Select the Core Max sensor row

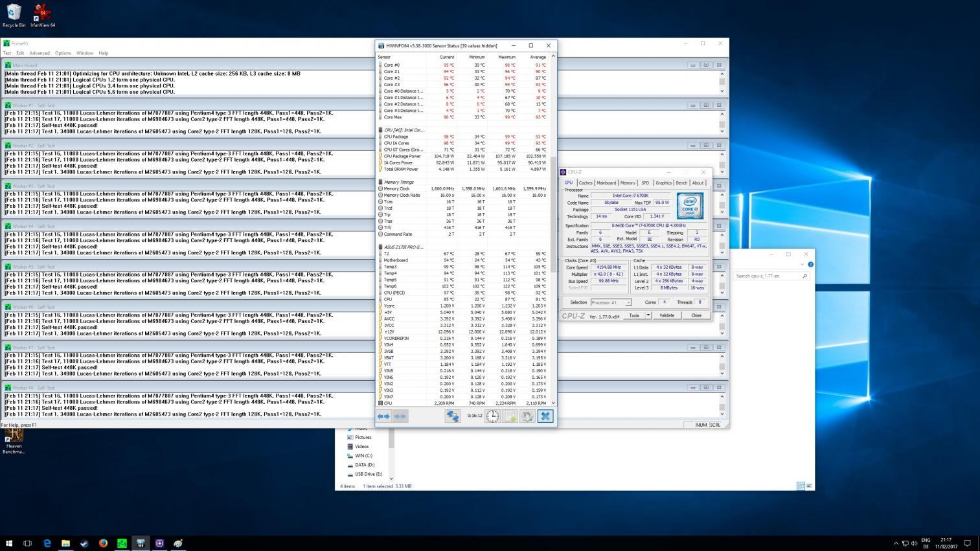pos(463,117)
